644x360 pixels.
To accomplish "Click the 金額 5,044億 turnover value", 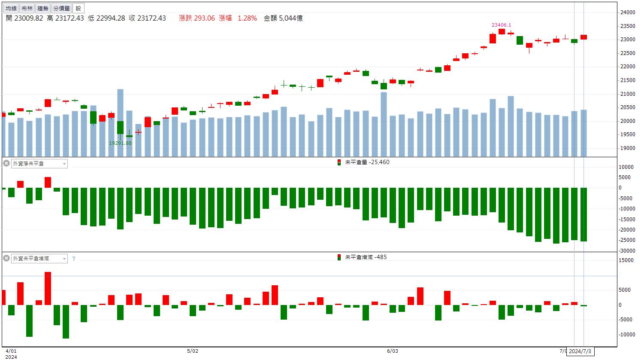I will pyautogui.click(x=283, y=18).
